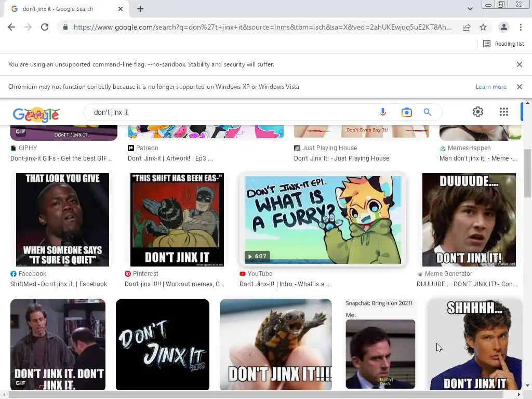Open YouTube Don't Jinx-it Intro caption

point(285,284)
